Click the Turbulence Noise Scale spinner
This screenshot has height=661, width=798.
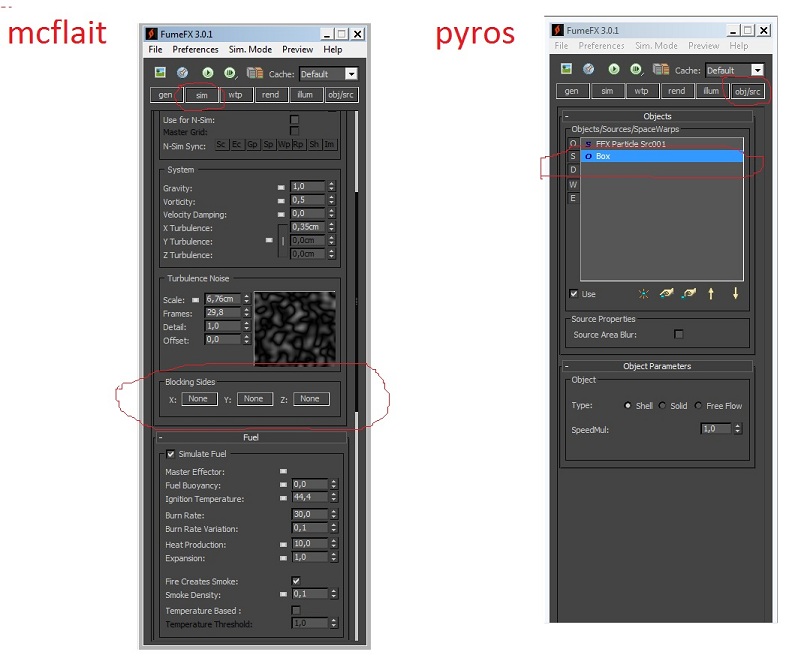click(x=246, y=299)
